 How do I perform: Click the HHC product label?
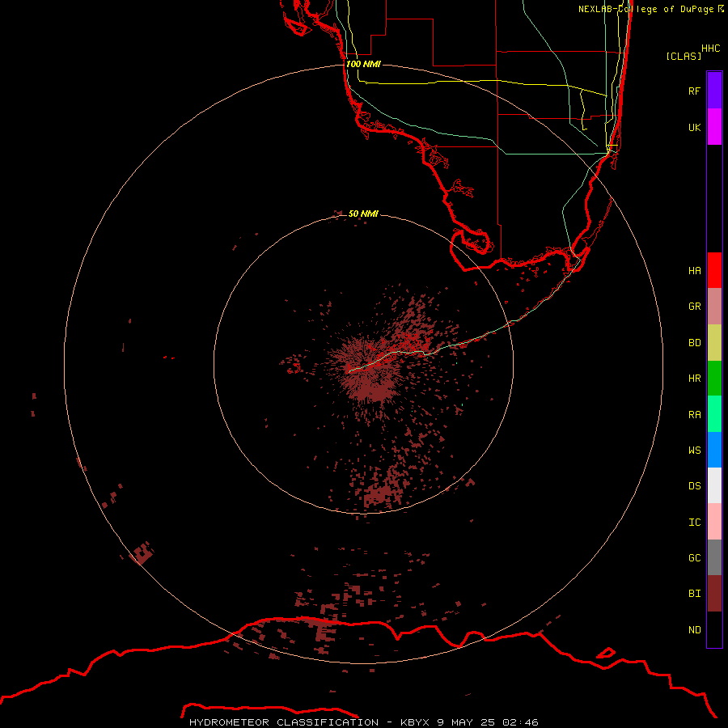[x=711, y=49]
